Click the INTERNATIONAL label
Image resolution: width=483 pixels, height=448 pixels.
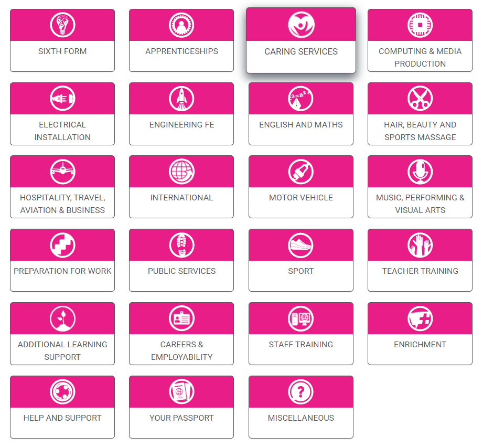coord(181,198)
